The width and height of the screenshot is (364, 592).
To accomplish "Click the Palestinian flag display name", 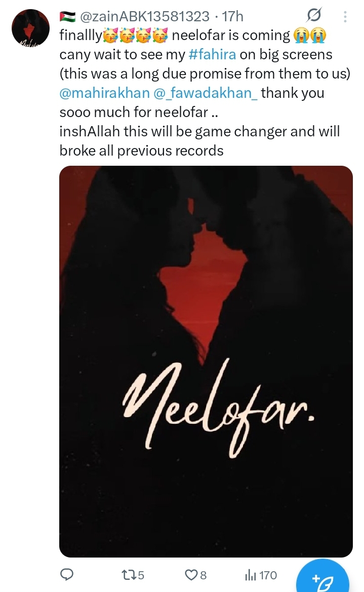I will (x=67, y=16).
